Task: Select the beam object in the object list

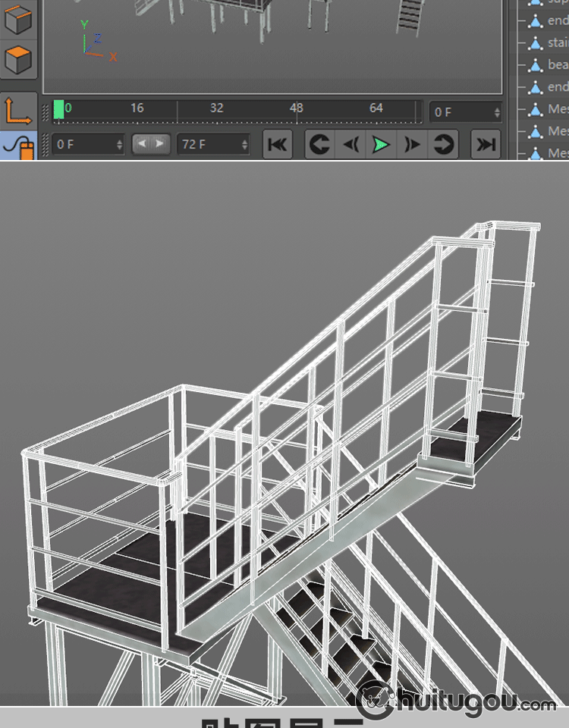Action: (556, 64)
